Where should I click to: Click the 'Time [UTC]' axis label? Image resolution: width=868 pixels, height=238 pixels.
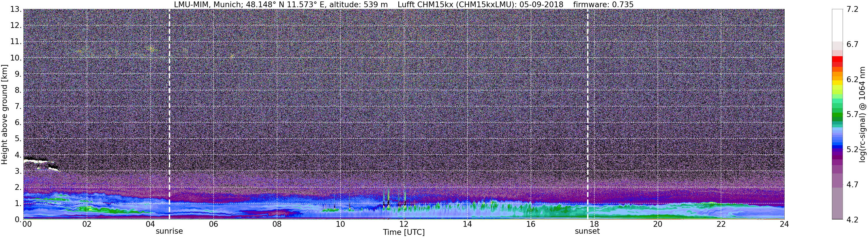pyautogui.click(x=404, y=232)
